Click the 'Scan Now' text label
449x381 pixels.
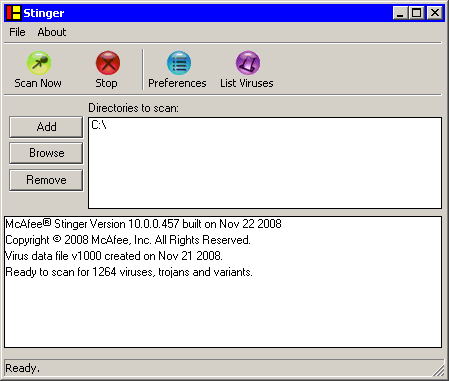tap(38, 83)
